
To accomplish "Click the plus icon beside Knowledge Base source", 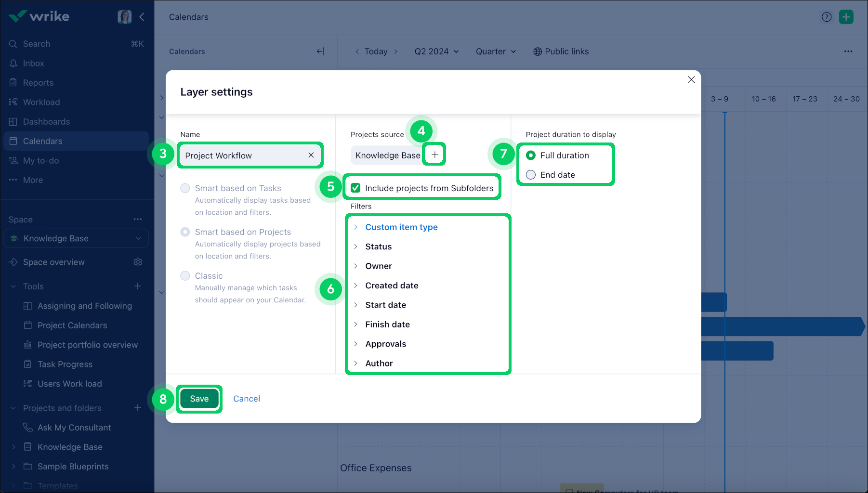I will coord(434,155).
